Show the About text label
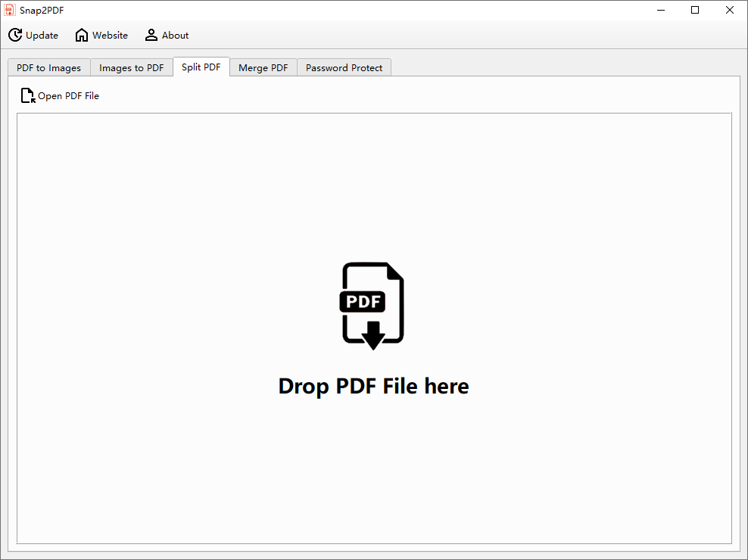This screenshot has height=560, width=748. pos(176,36)
